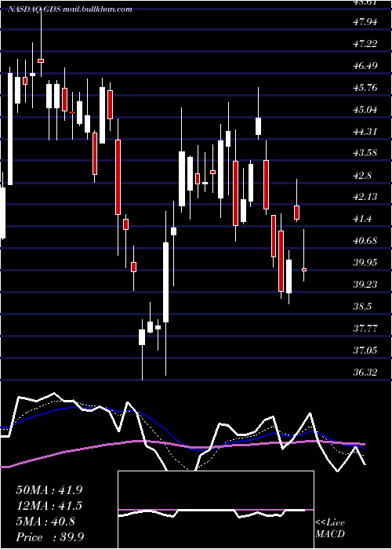Screen dimensions: 392x549
Task: Click the 44.31 price axis label
Action: click(365, 132)
